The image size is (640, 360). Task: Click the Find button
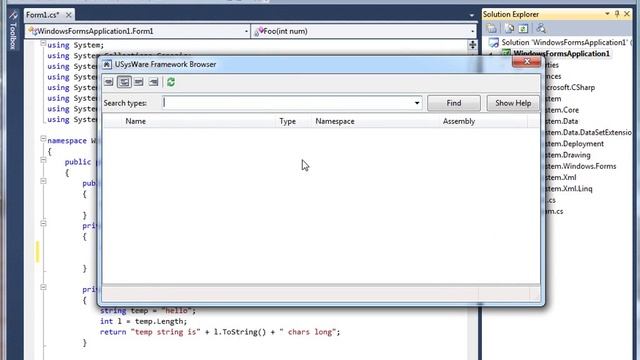(x=453, y=103)
